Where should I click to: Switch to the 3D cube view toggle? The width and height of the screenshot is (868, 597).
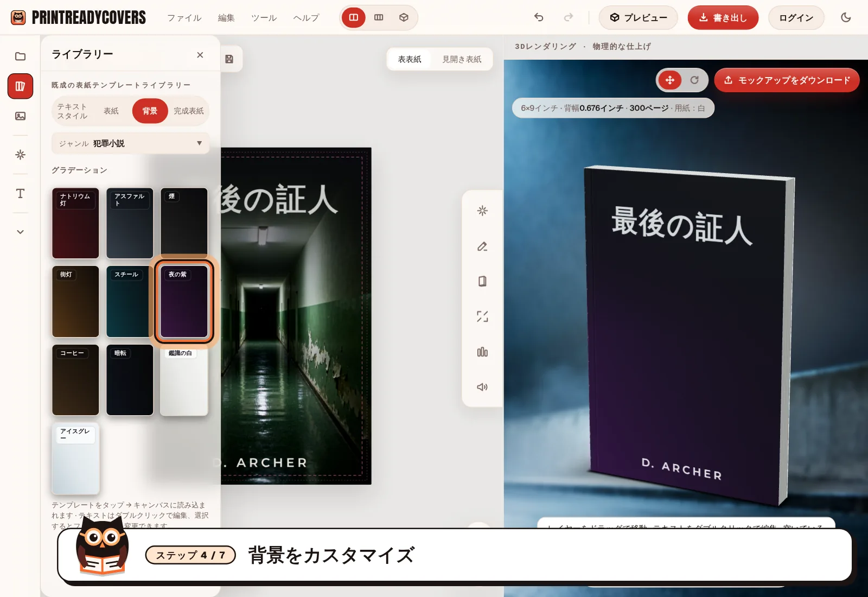(404, 17)
